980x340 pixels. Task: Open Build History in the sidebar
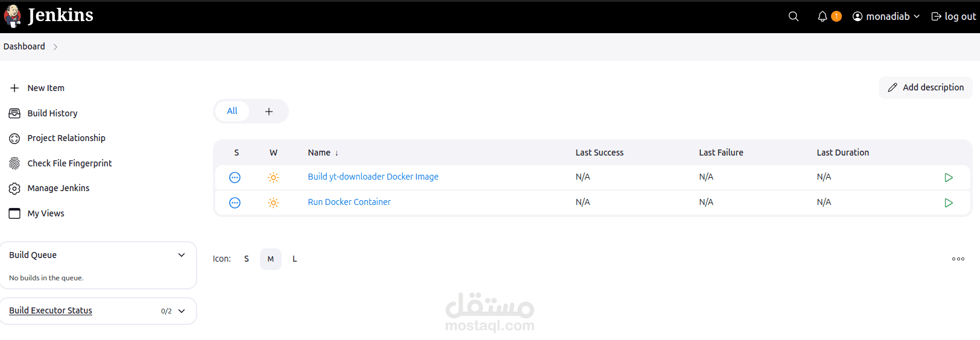(52, 113)
